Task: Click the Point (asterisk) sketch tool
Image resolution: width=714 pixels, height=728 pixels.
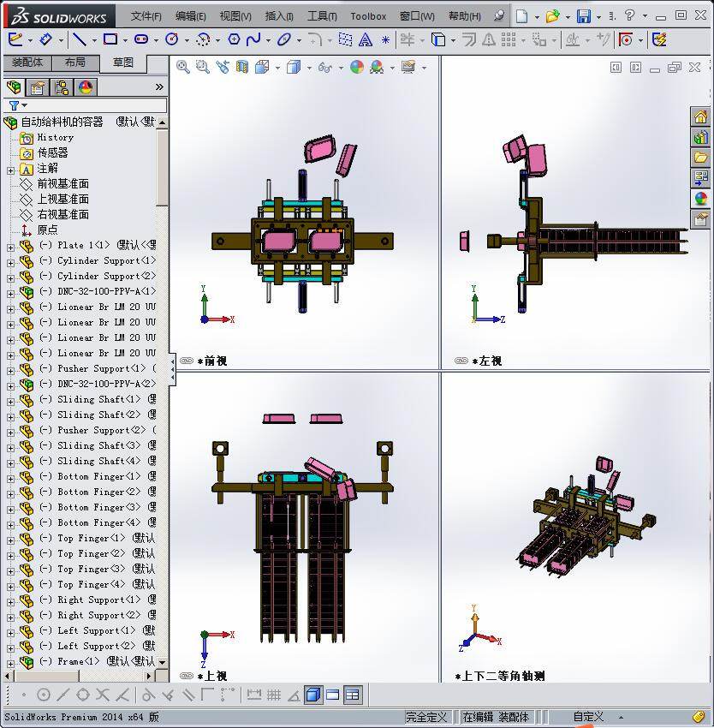Action: click(x=385, y=40)
